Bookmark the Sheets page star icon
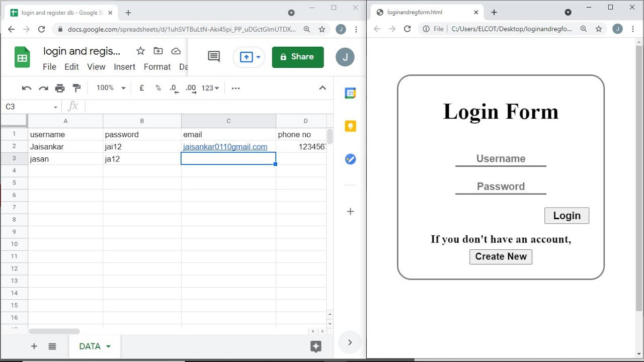The height and width of the screenshot is (362, 644). [322, 30]
